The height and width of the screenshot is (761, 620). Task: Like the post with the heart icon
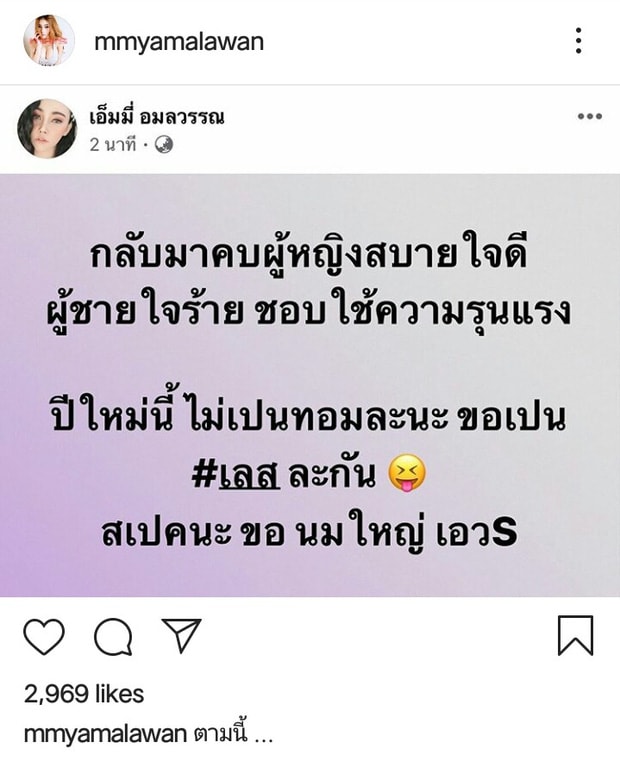pos(44,636)
